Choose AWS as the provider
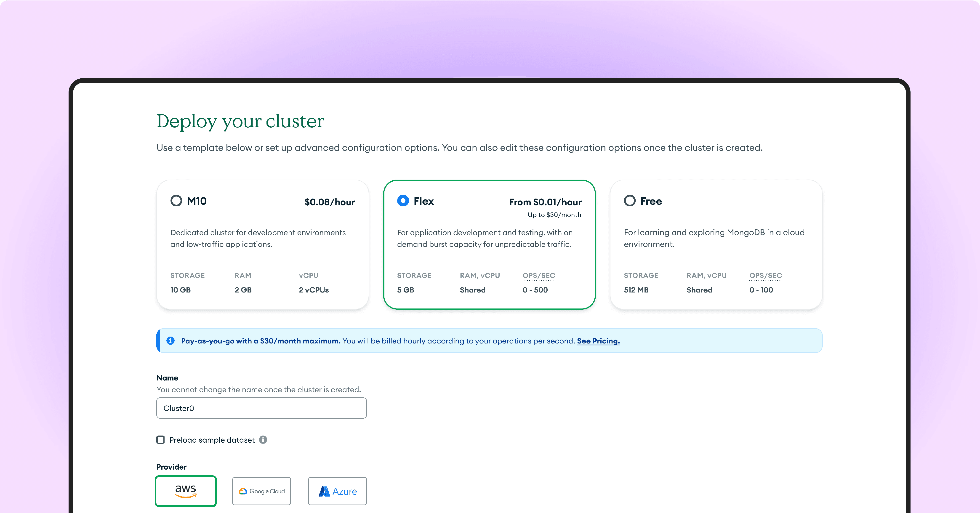This screenshot has height=513, width=980. [186, 491]
